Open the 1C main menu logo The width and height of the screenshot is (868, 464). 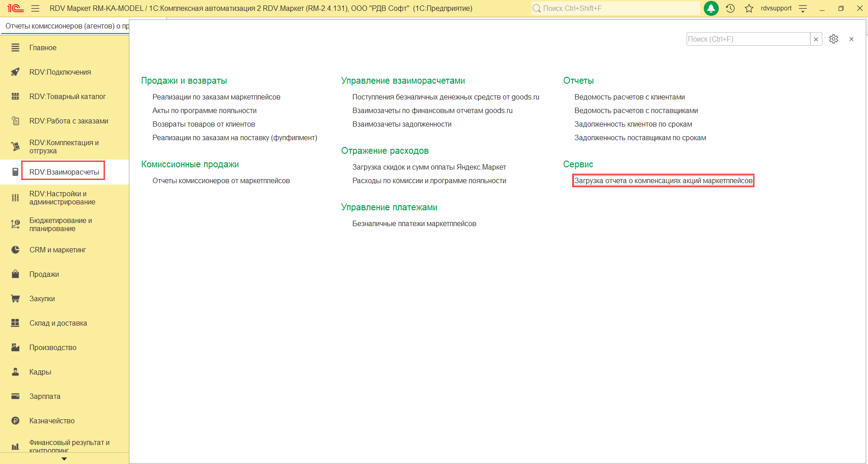[15, 8]
